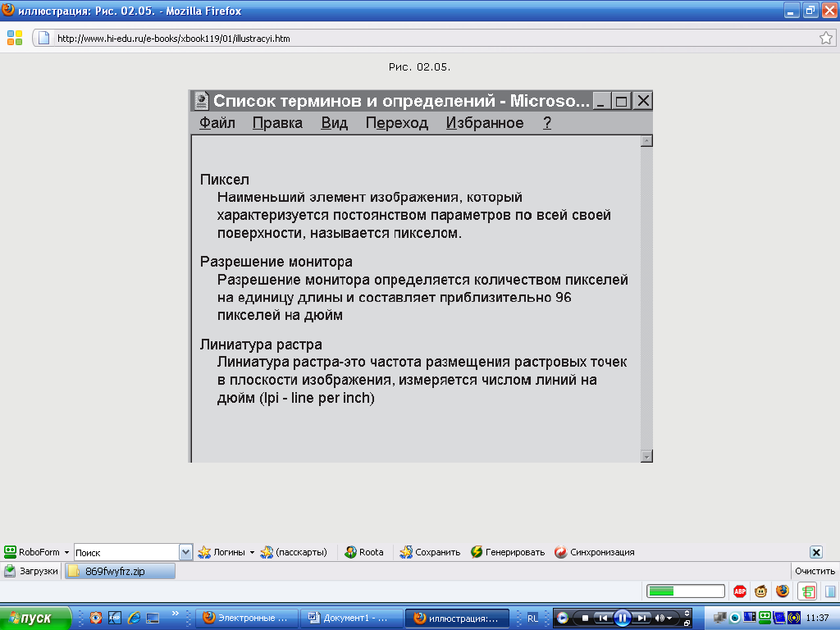Click the first system tray icon left of clock
Image resolution: width=840 pixels, height=630 pixels.
[x=720, y=619]
